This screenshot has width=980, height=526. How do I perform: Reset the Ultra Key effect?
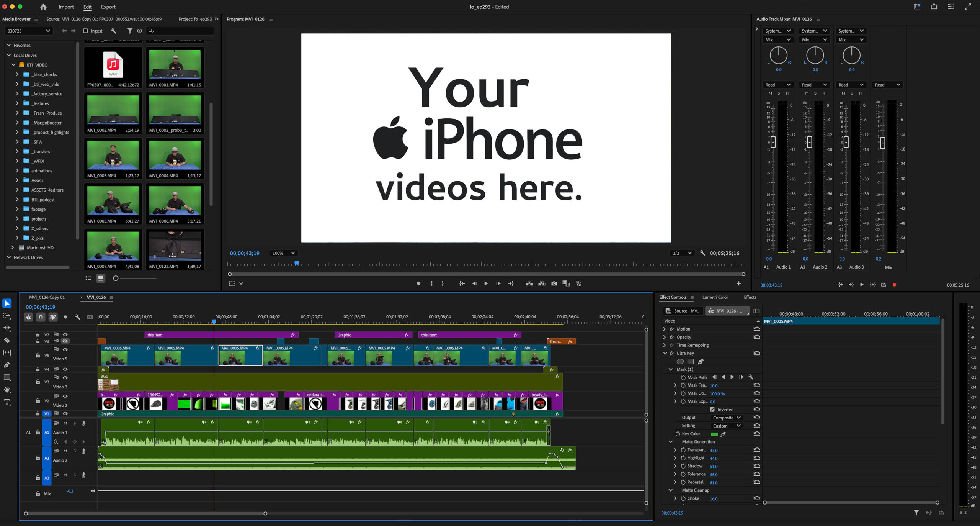[x=757, y=353]
